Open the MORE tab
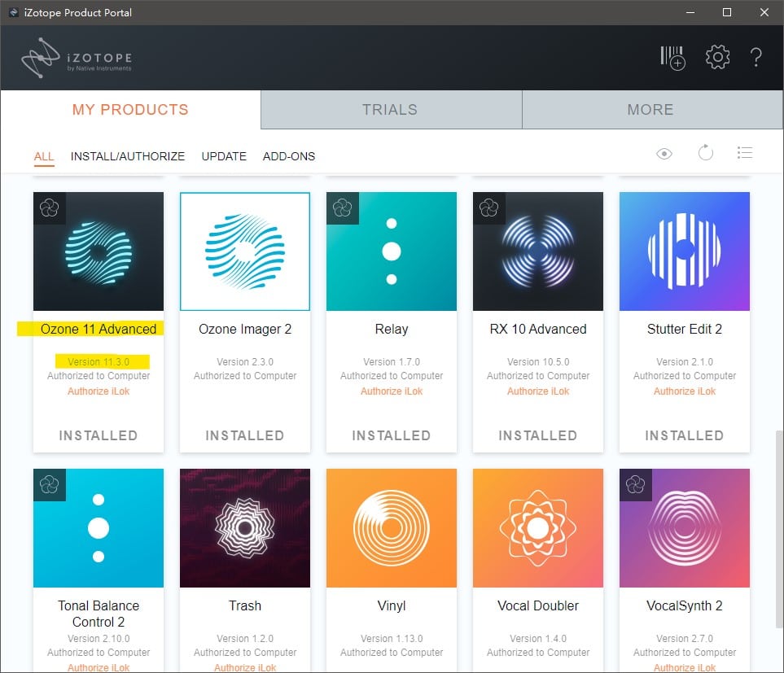 650,110
